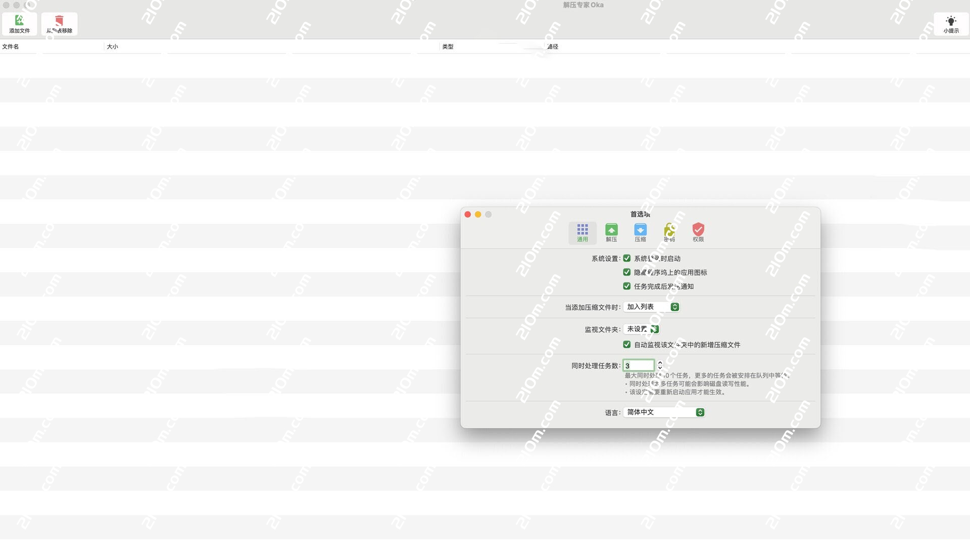Click the task count stepper arrows

660,365
